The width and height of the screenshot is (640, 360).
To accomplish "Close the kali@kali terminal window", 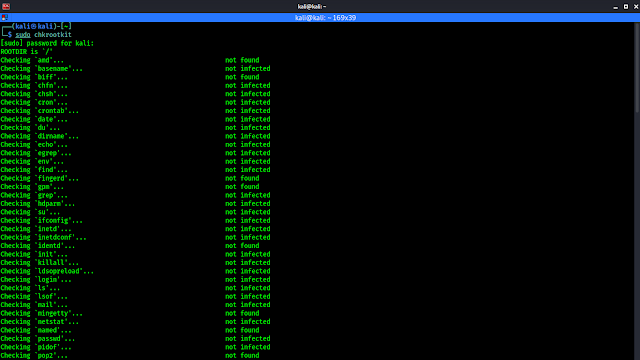I will (636, 7).
